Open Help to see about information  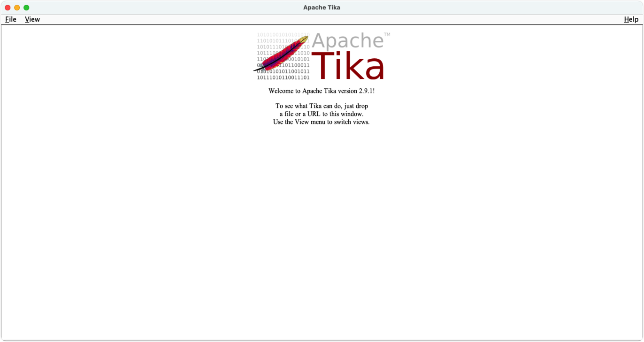point(631,19)
